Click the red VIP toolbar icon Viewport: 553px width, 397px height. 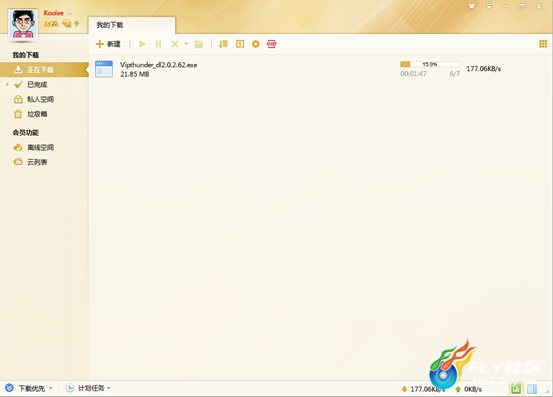[272, 44]
